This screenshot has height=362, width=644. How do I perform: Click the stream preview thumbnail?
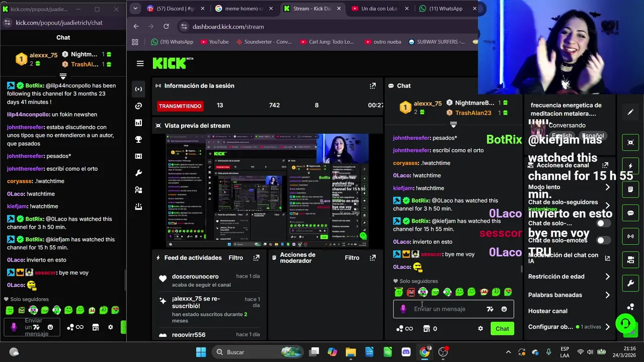[267, 190]
